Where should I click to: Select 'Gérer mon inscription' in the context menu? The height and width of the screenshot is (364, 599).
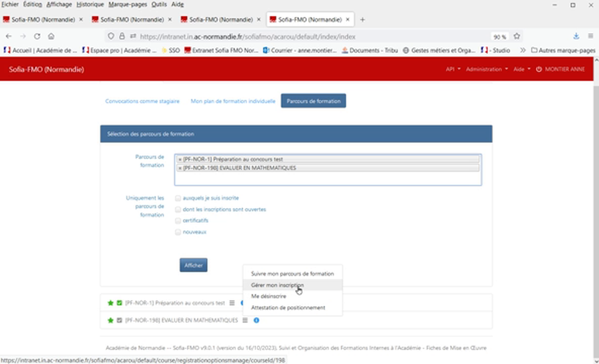pos(277,285)
